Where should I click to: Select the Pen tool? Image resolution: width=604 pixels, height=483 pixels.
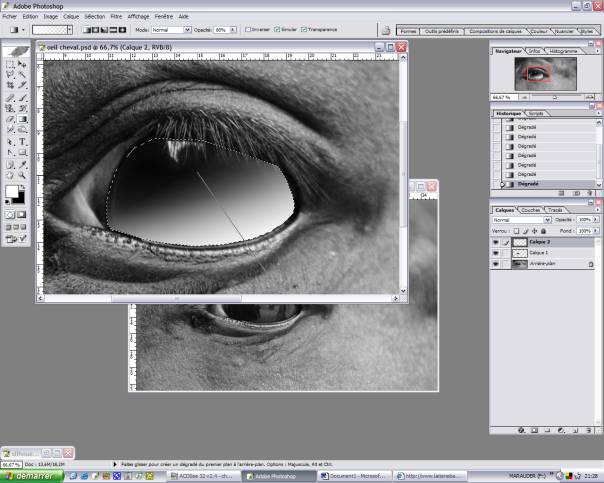(10, 153)
